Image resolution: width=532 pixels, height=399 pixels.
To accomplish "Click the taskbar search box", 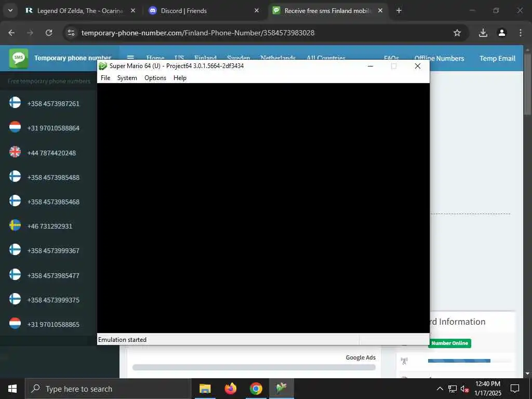I will tap(108, 389).
